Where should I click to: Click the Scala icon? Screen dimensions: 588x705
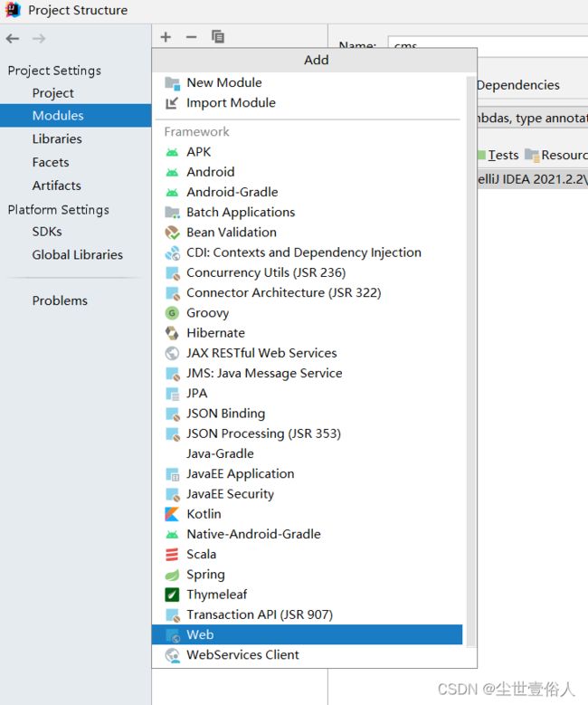click(x=172, y=555)
